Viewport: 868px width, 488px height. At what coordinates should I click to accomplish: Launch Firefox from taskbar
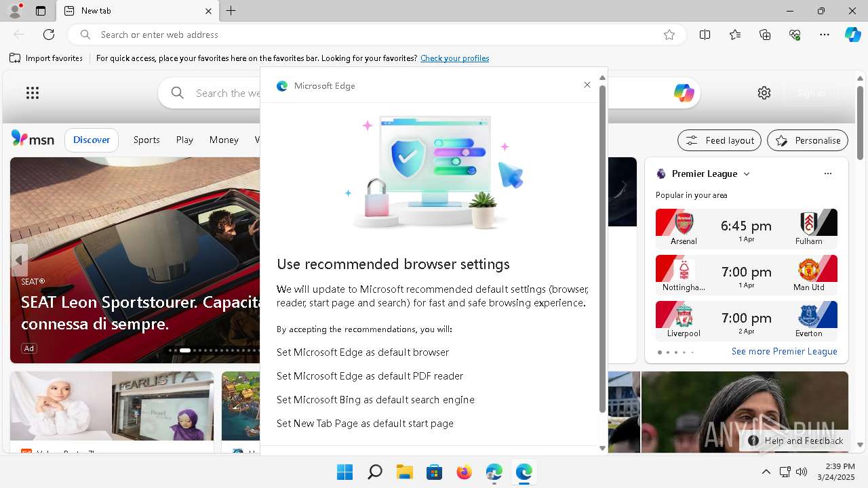tap(464, 472)
